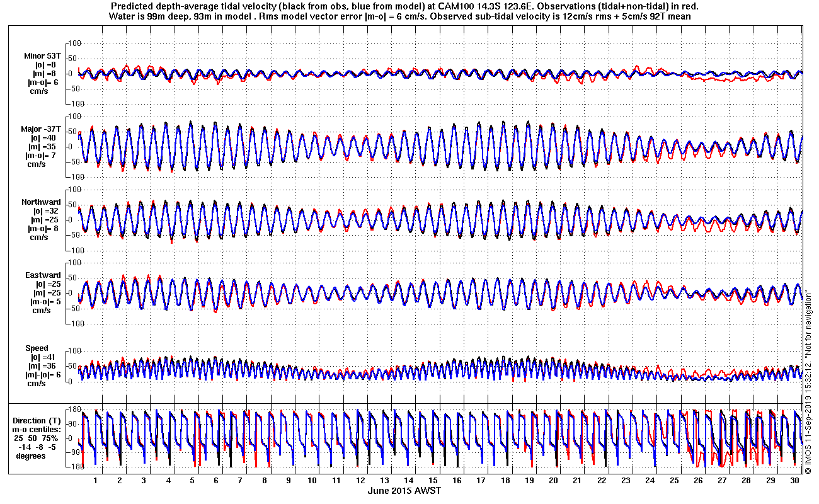Click day "12" on the date axis
Image resolution: width=819 pixels, height=504 pixels.
(360, 481)
